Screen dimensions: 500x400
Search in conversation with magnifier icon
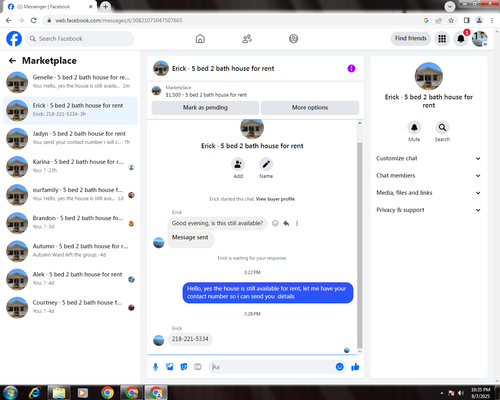pos(442,127)
